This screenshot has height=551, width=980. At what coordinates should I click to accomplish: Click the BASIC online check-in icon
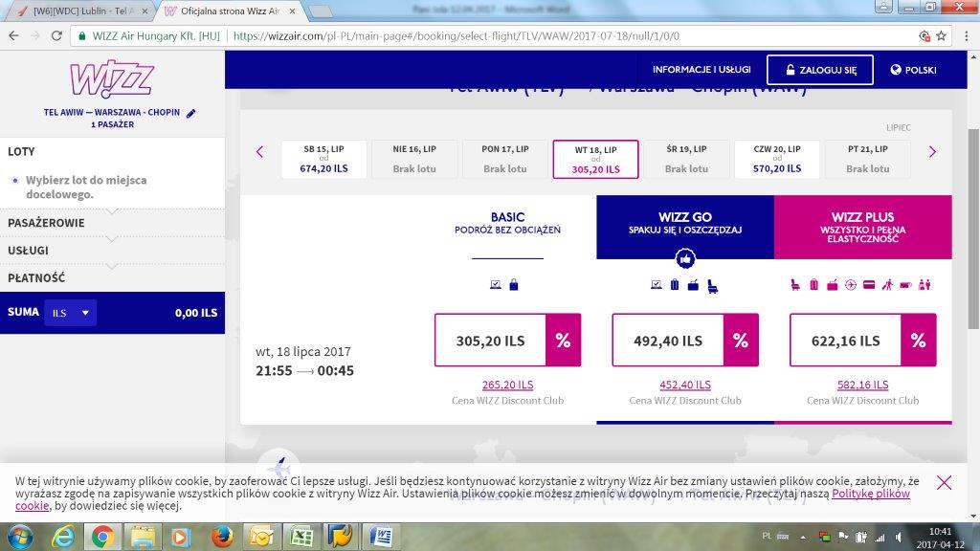click(x=496, y=285)
